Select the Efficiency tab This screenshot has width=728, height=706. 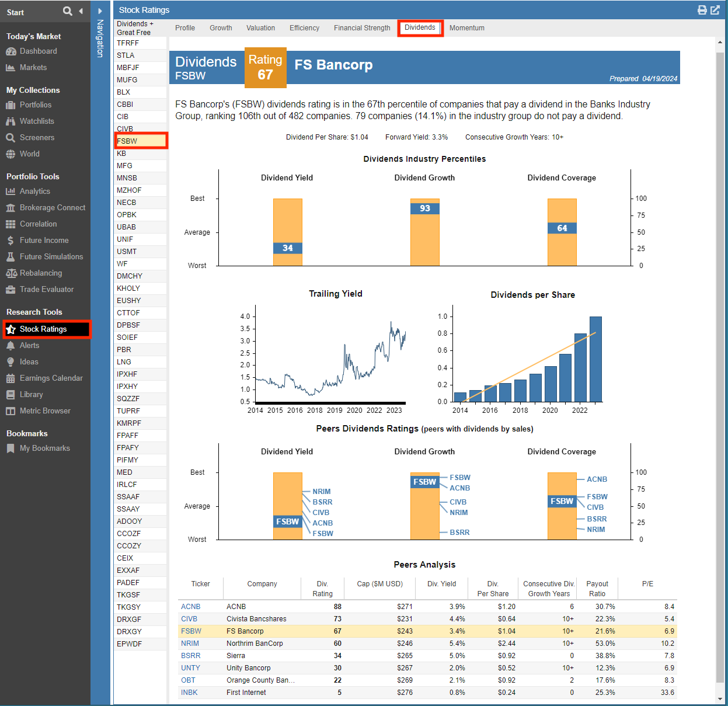click(x=304, y=28)
